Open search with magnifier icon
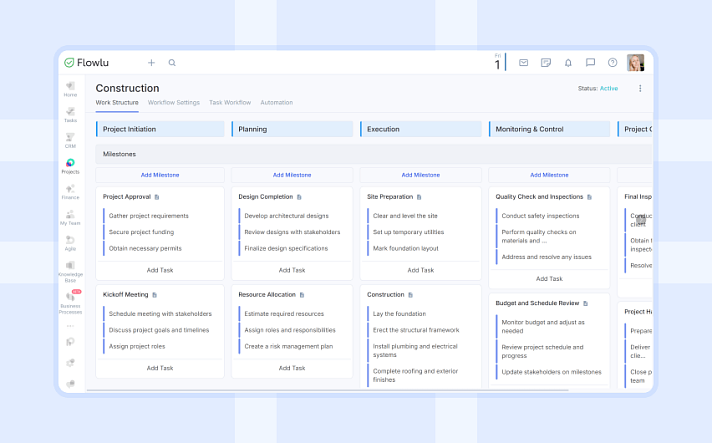The image size is (712, 443). (172, 63)
